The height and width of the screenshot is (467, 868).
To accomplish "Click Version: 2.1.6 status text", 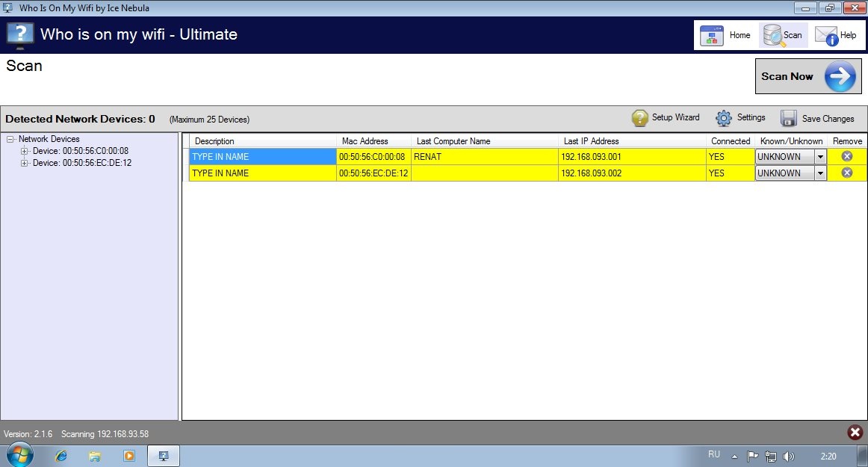I will (x=28, y=434).
